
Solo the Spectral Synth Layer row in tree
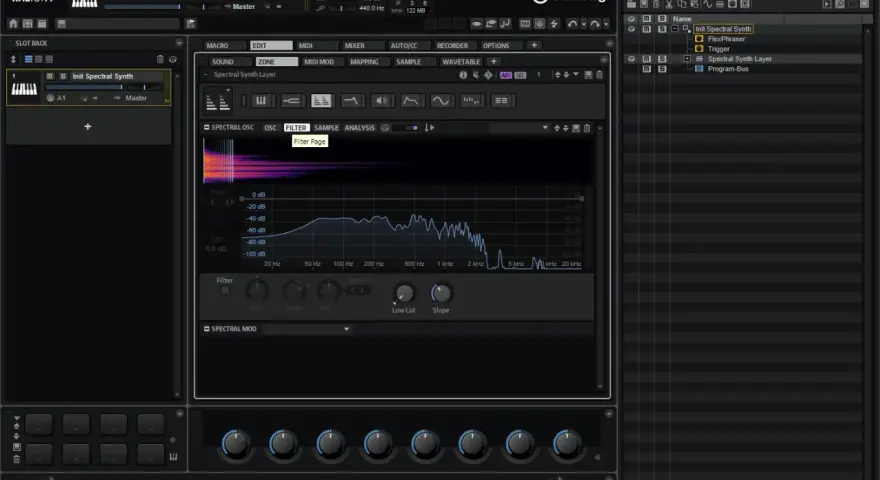click(x=662, y=58)
